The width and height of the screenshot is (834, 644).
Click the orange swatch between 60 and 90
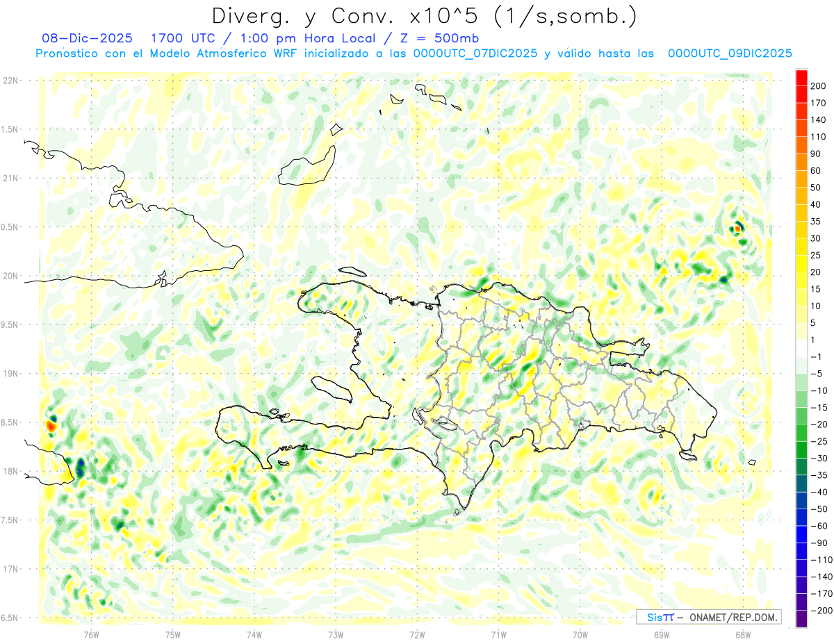click(x=801, y=161)
